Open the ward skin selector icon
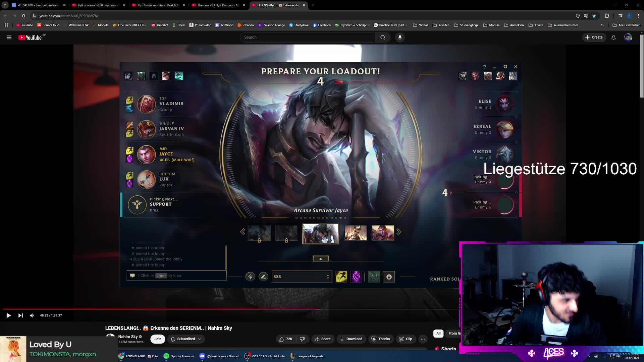The height and width of the screenshot is (362, 644). point(374,277)
